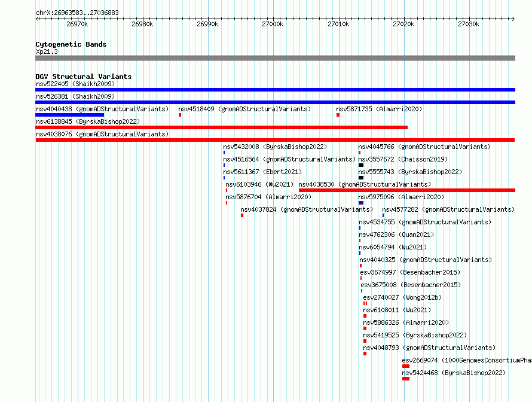
Task: Click the nsv4038530 gnomAD variant label
Action: point(365,184)
